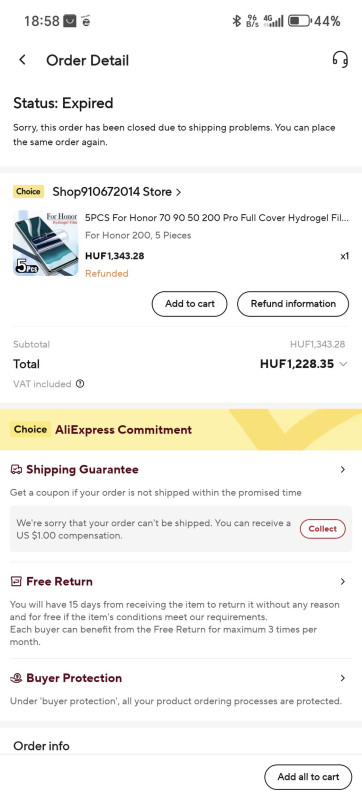Tap the Free Return box icon

point(16,581)
